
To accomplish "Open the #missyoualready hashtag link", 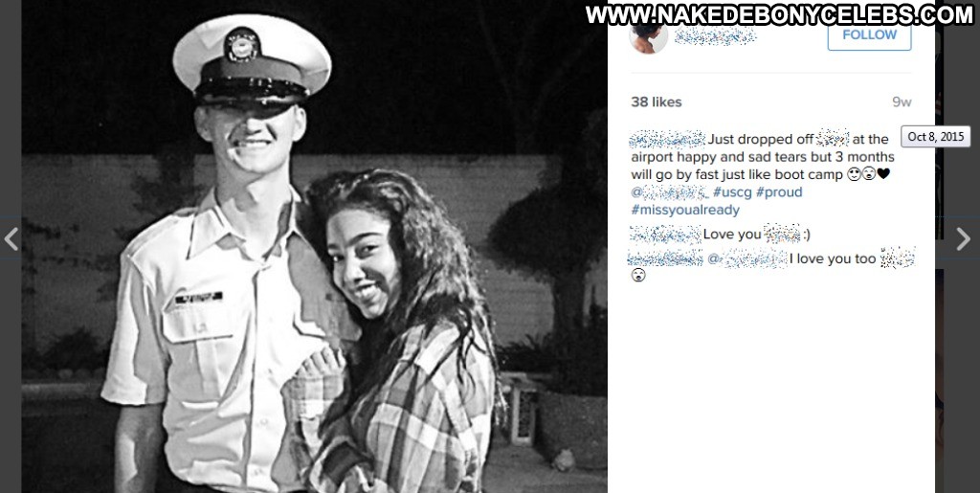I will coord(685,211).
